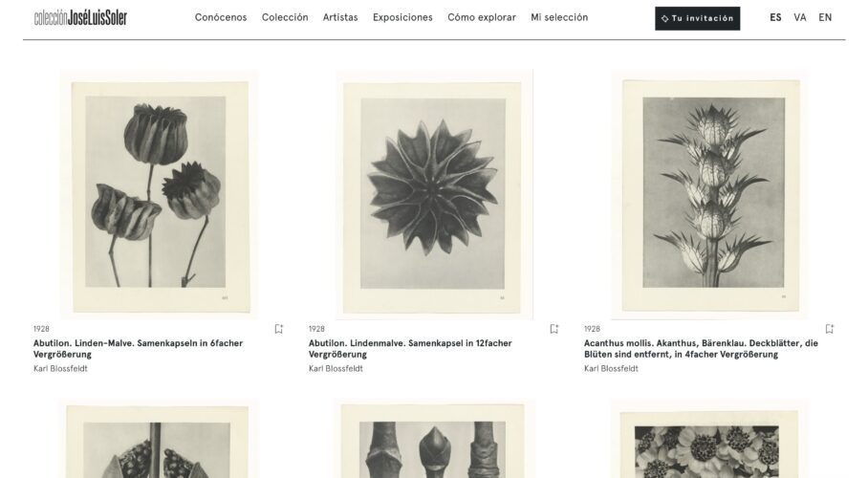Switch language to VA
Viewport: 868px width, 478px height.
pos(800,18)
